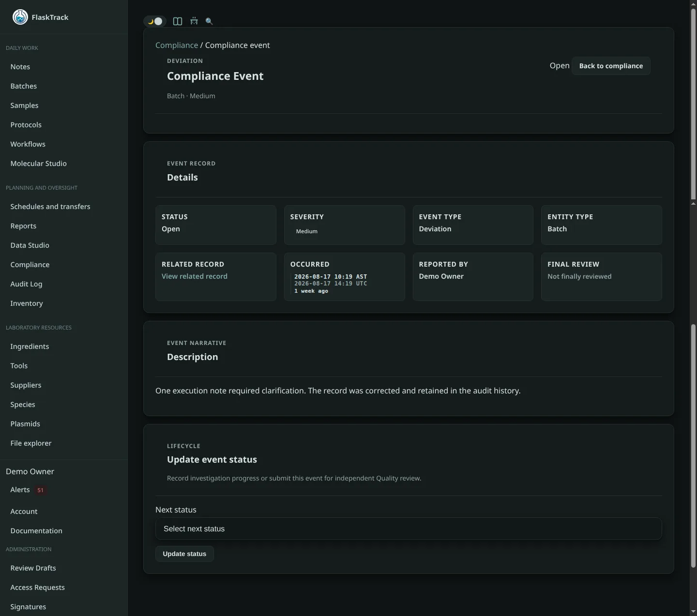
Task: Open the Species list
Action: (23, 405)
